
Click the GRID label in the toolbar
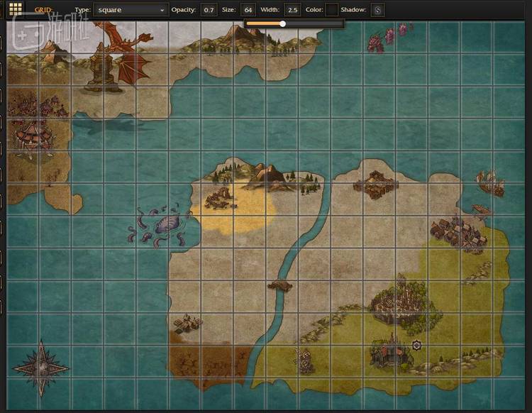click(x=44, y=10)
